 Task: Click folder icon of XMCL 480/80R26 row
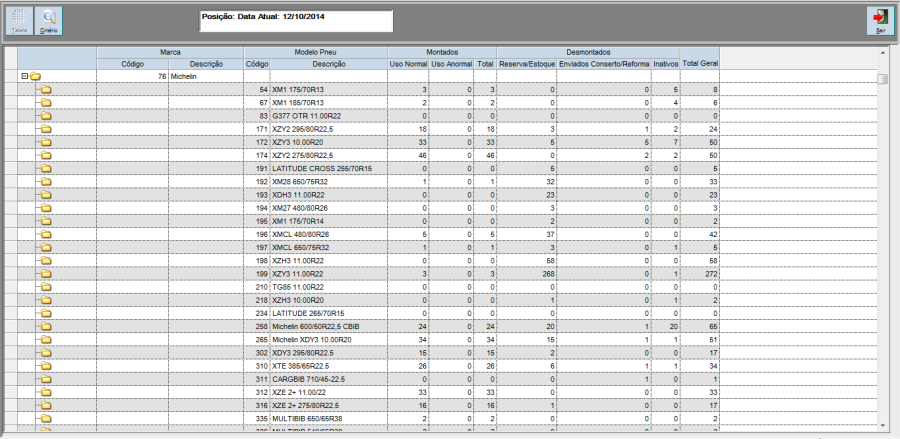pos(46,234)
